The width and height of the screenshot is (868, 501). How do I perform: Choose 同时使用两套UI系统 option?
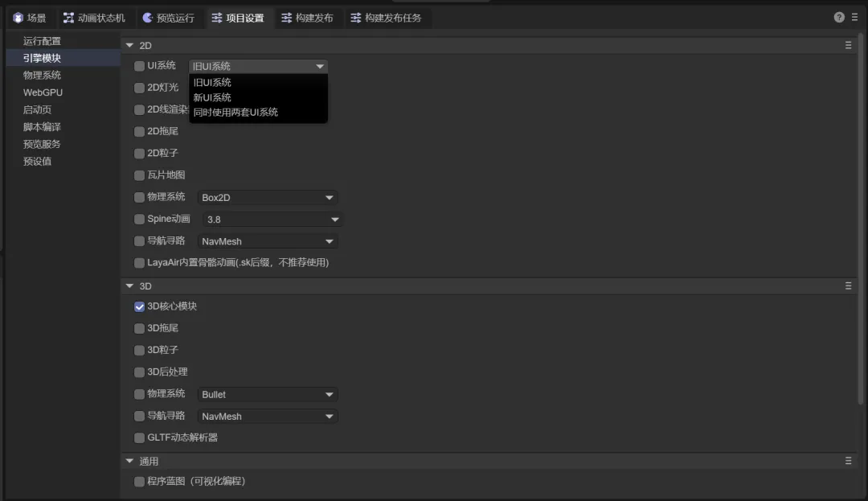point(259,113)
